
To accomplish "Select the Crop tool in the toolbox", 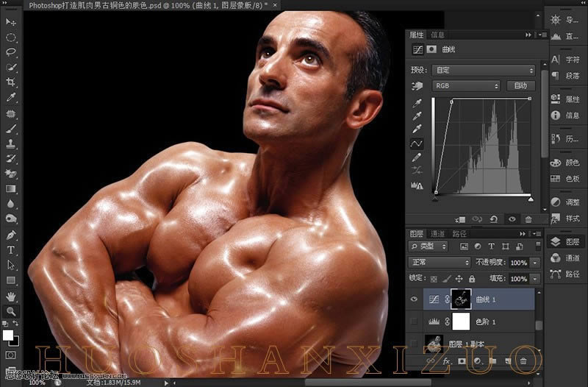I will 11,82.
